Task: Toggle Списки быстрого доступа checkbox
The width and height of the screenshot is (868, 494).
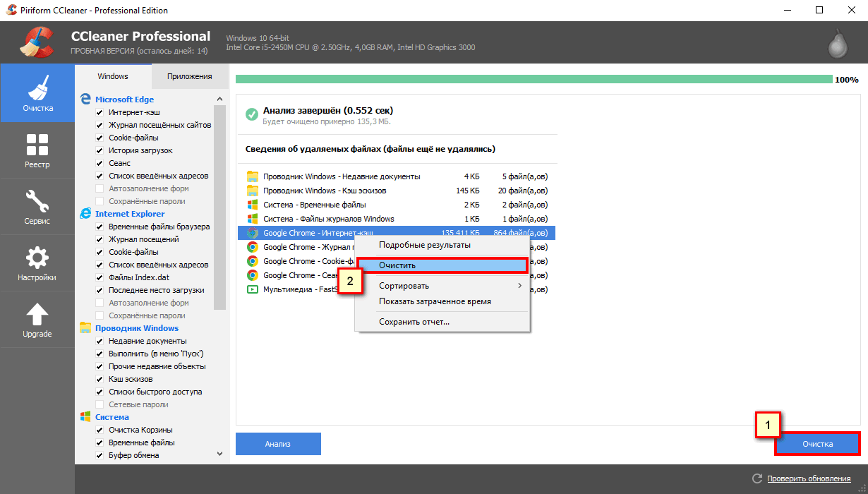Action: pos(100,392)
